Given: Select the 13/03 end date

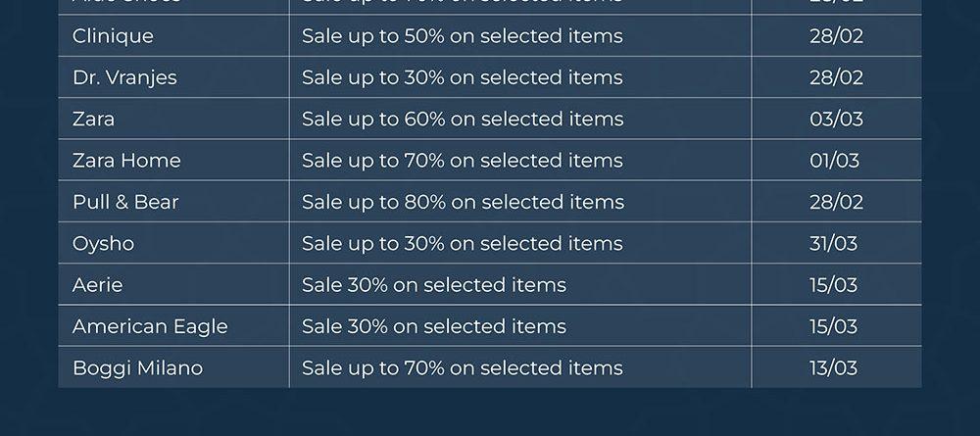Looking at the screenshot, I should [x=833, y=368].
